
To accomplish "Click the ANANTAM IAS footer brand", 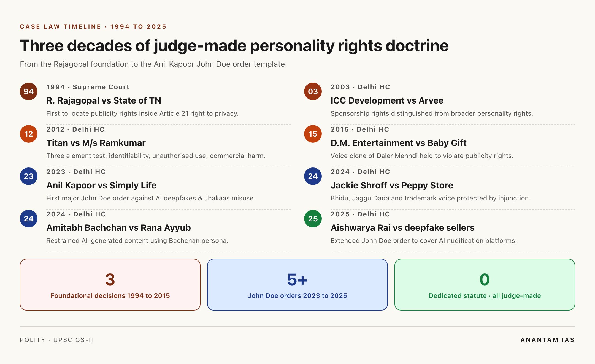I will pyautogui.click(x=548, y=340).
